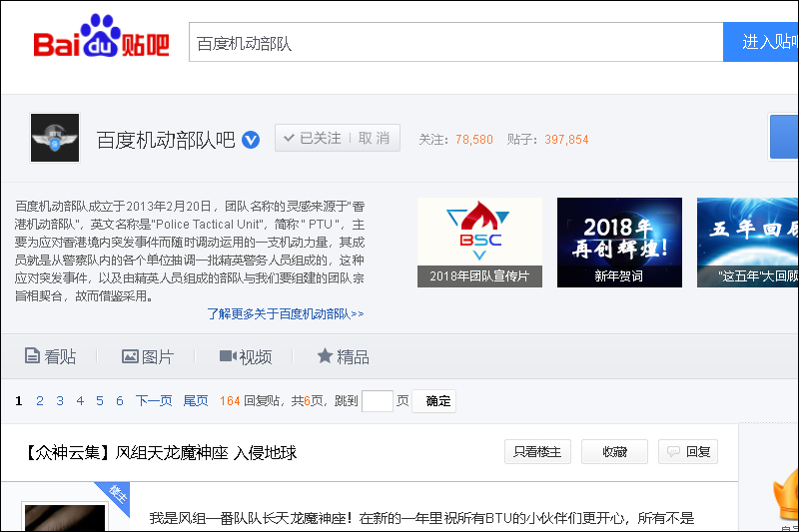Click the 164 回复贴 reply count text

251,401
